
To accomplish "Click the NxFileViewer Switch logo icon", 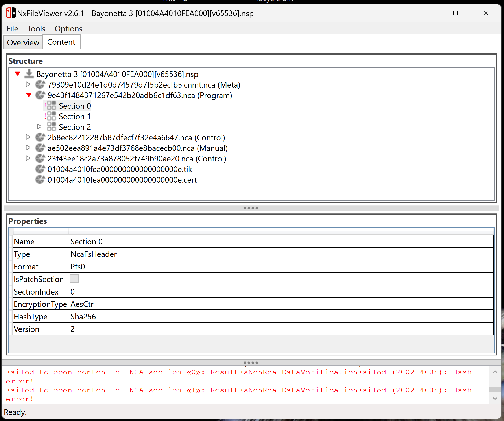I will click(x=11, y=13).
